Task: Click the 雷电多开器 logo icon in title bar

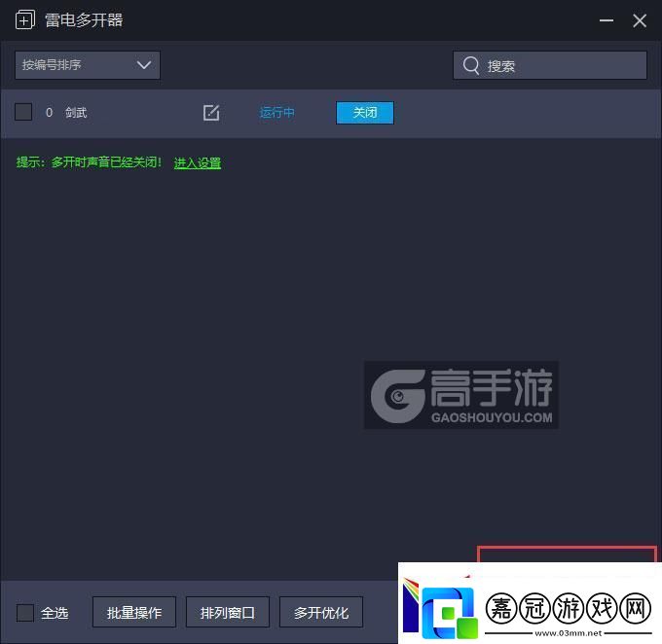Action: coord(25,20)
